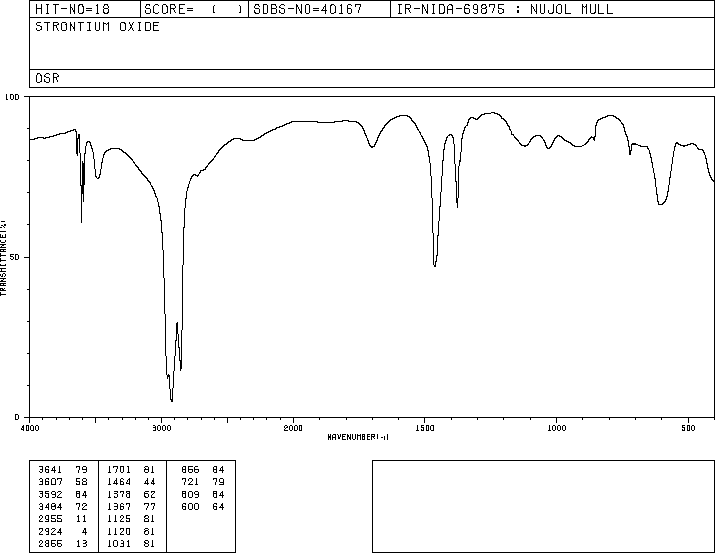
Task: Click the 1000 wavenumber axis label
Action: [556, 428]
